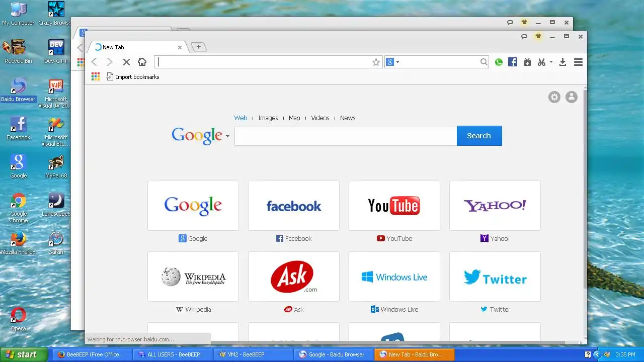
Task: Click the video download toolbar icon
Action: click(x=527, y=62)
